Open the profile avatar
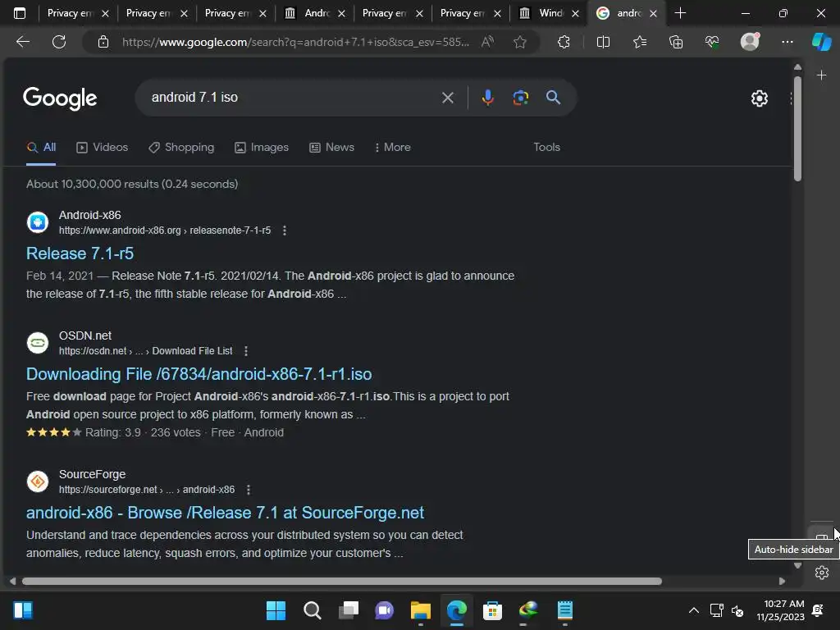This screenshot has height=630, width=840. (x=750, y=42)
